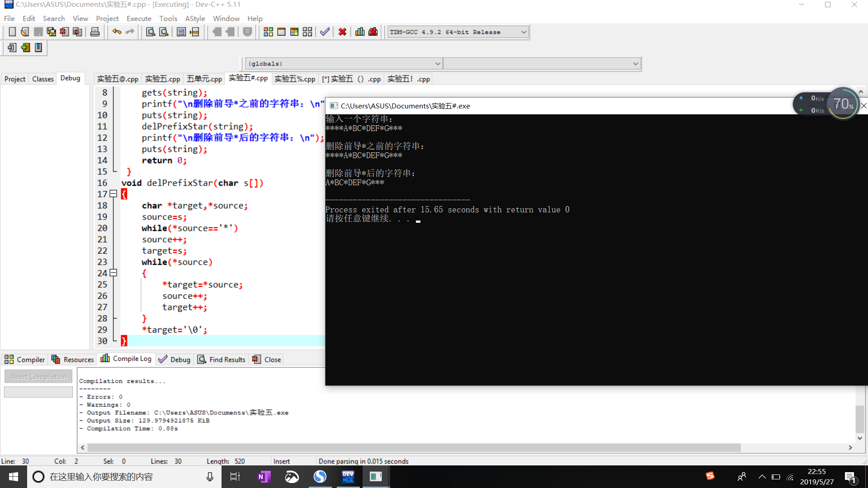Click the New file toolbar icon
868x488 pixels.
pos(12,32)
